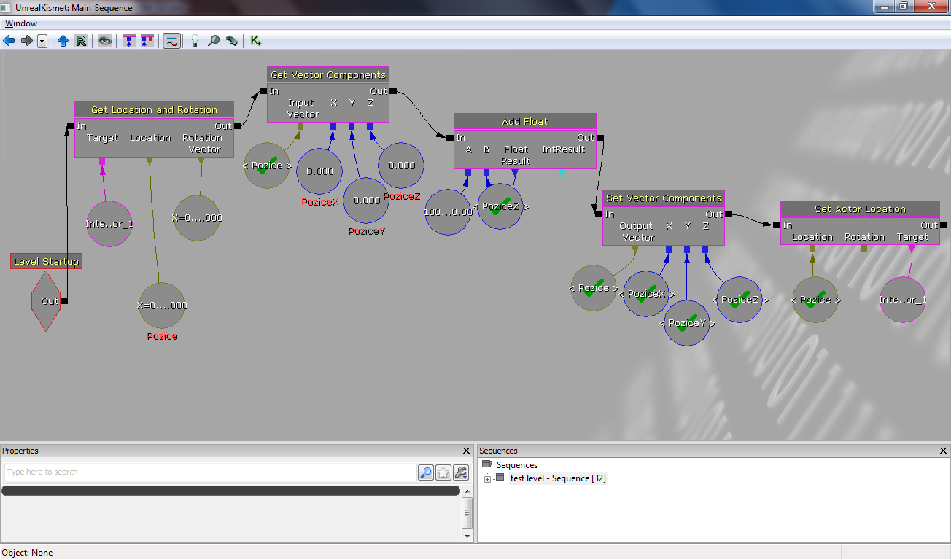
Task: Toggle curved connections button
Action: coord(171,41)
